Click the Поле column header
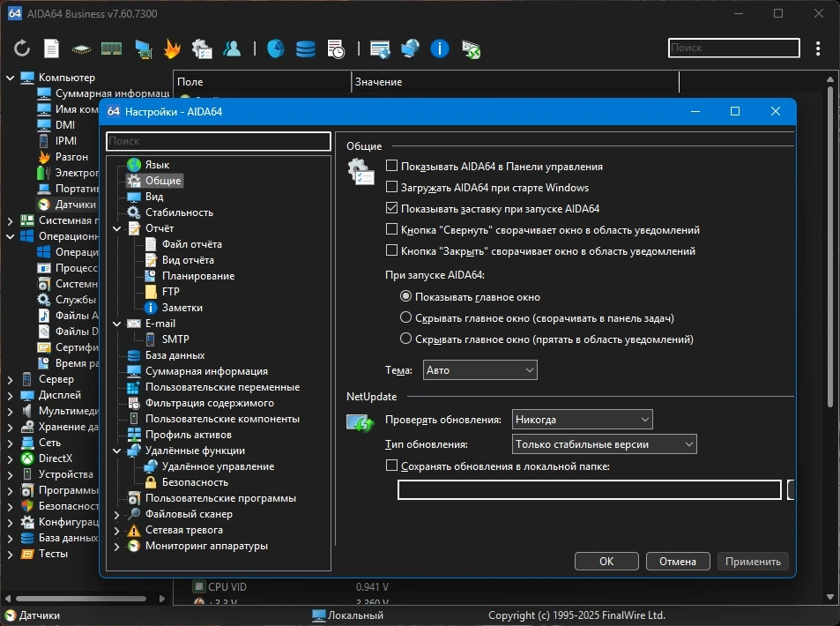 [262, 82]
